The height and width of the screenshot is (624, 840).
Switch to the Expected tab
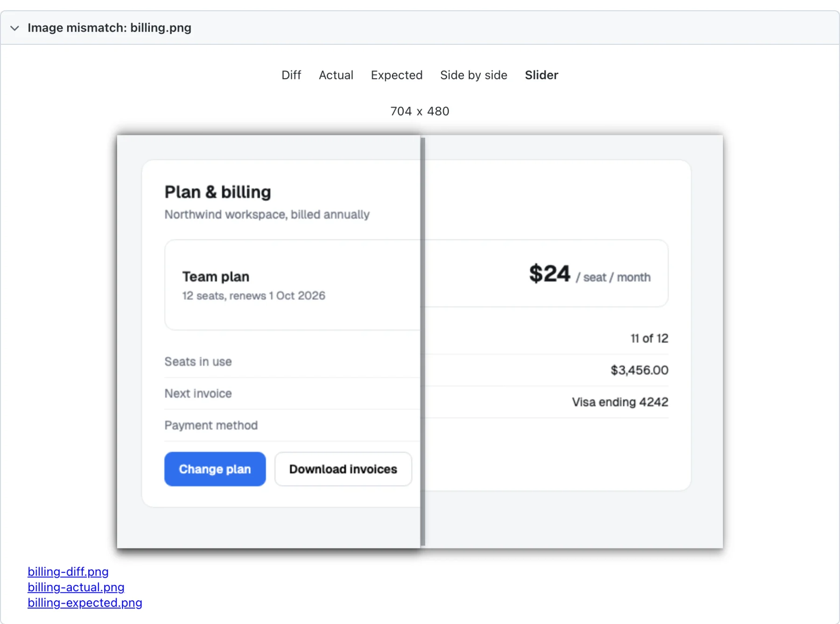coord(397,75)
